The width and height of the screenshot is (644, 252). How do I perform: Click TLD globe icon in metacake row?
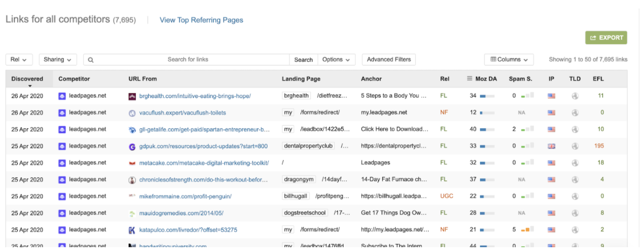(x=575, y=163)
